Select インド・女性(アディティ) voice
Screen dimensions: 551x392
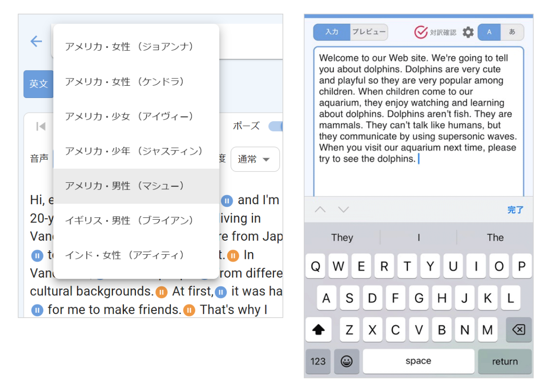(136, 255)
